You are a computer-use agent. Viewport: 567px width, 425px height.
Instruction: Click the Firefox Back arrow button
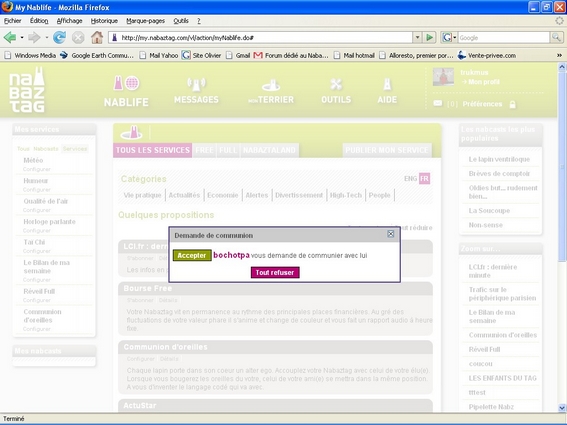[x=10, y=37]
